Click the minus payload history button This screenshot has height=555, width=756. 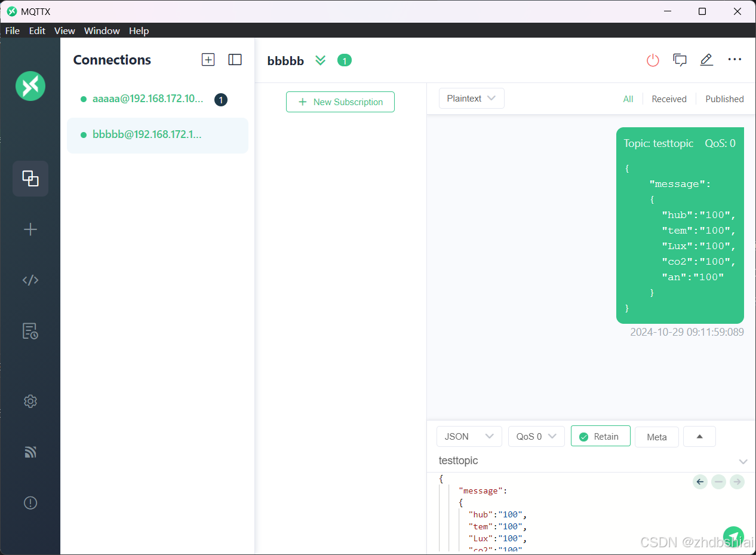click(719, 482)
